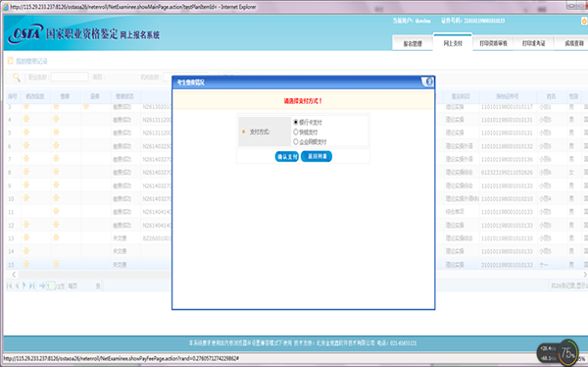
Task: Click row 11's 缴费 star icon
Action: (x=56, y=211)
